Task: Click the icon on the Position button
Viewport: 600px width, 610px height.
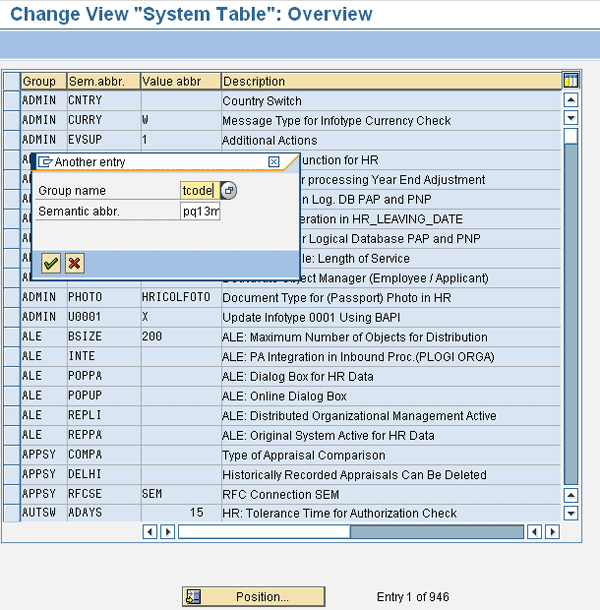Action: [194, 597]
